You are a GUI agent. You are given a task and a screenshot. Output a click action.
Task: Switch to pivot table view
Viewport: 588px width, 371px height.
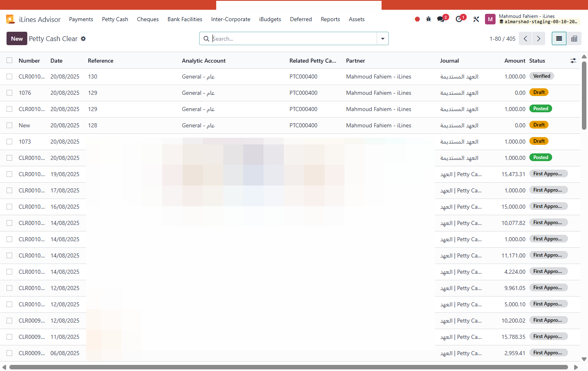pyautogui.click(x=574, y=39)
